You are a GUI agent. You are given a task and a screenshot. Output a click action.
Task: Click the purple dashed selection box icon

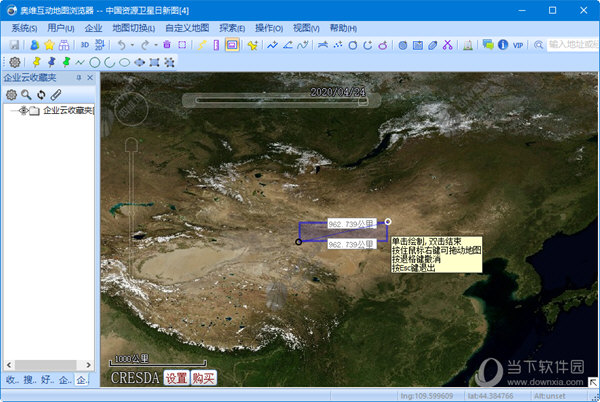coord(182,45)
